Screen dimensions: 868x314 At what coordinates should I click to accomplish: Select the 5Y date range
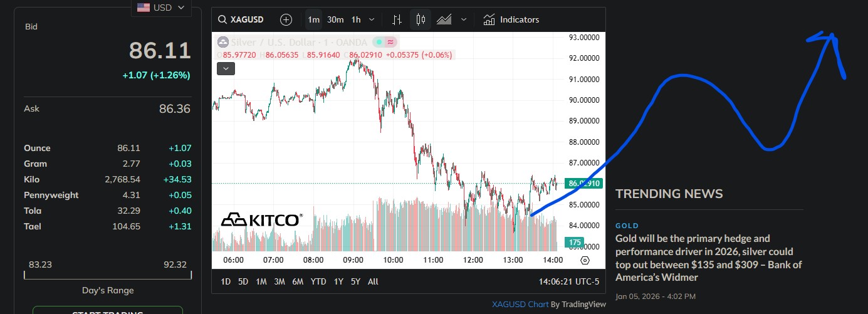[x=355, y=281]
